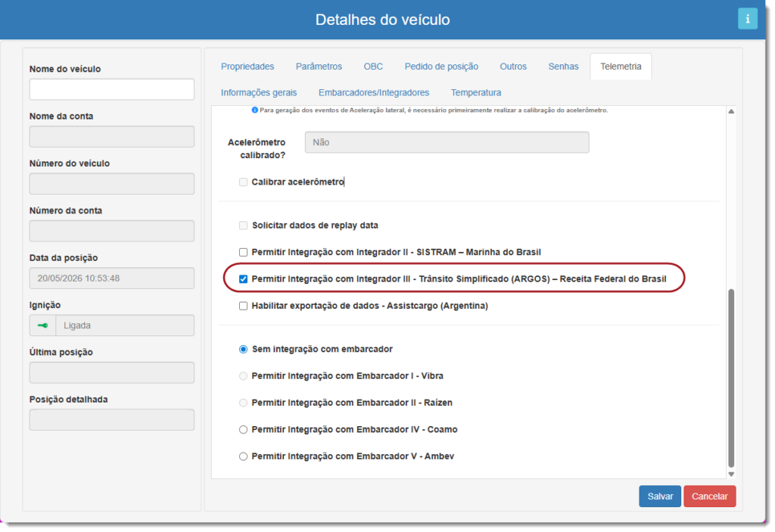The width and height of the screenshot is (775, 532).
Task: Click the Data da posição field
Action: pyautogui.click(x=112, y=278)
